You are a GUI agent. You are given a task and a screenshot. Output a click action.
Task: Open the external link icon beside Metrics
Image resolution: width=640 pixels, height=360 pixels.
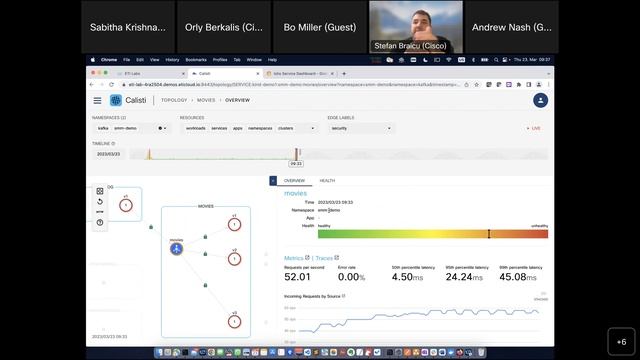click(x=307, y=258)
